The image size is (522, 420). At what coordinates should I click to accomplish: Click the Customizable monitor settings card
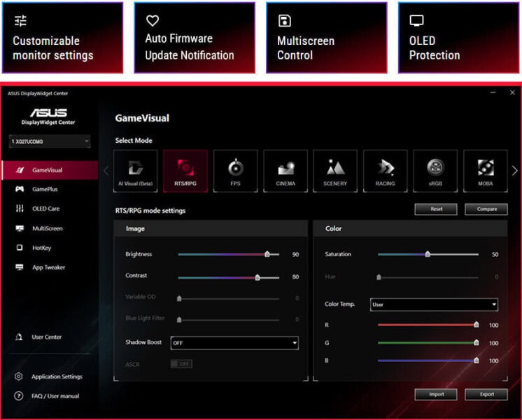tap(62, 38)
